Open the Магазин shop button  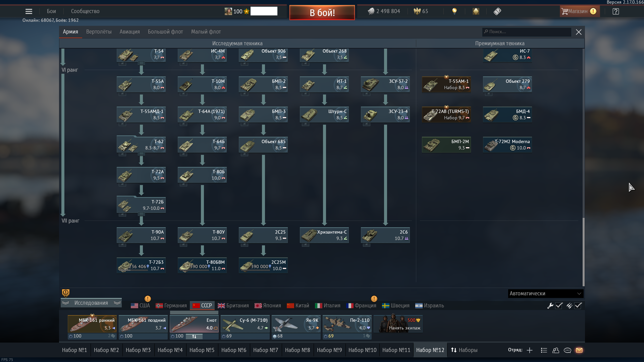point(578,11)
